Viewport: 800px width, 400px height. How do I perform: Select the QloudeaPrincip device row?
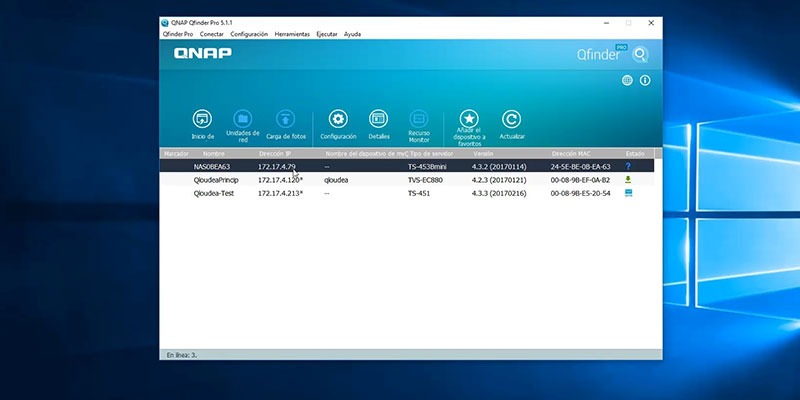407,180
